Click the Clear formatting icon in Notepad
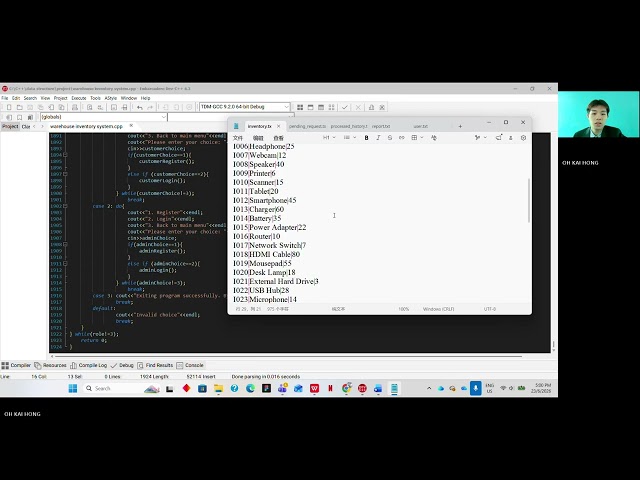Viewport: 640px width, 480px height. [x=434, y=138]
